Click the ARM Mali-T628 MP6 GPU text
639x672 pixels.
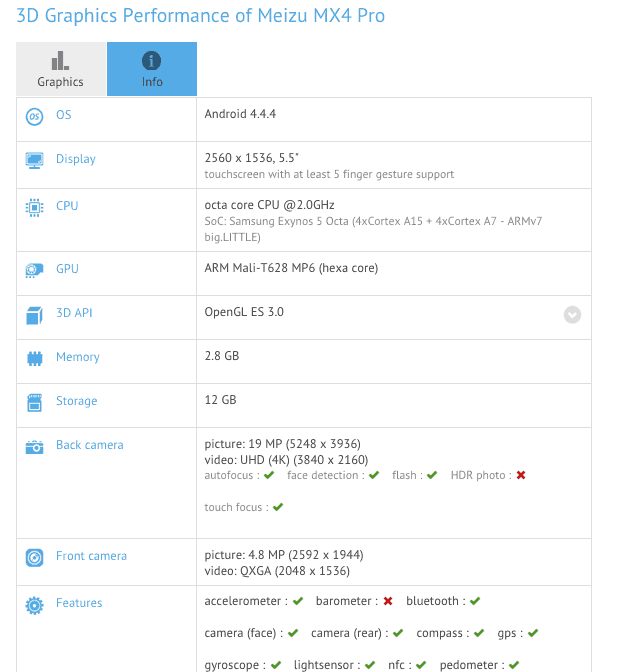coord(291,268)
